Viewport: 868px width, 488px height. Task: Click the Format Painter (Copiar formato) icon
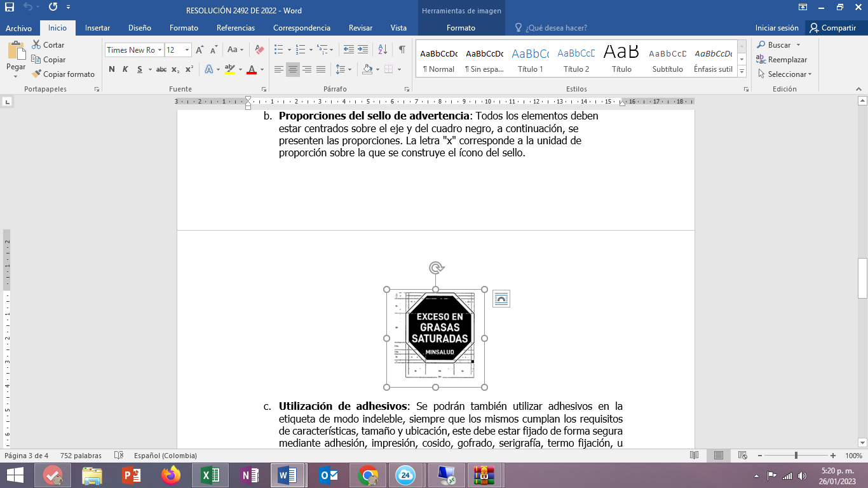pos(36,74)
